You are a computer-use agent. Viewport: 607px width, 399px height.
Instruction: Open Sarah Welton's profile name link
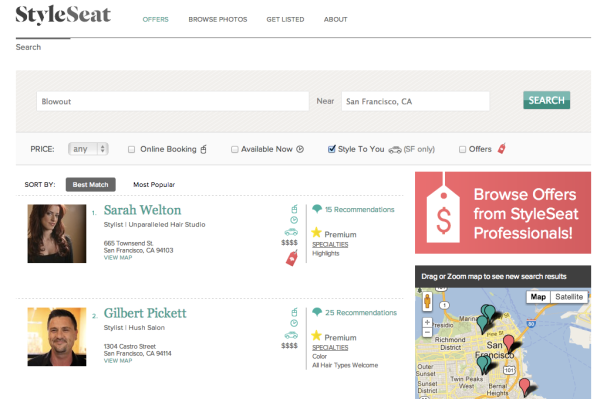[142, 210]
